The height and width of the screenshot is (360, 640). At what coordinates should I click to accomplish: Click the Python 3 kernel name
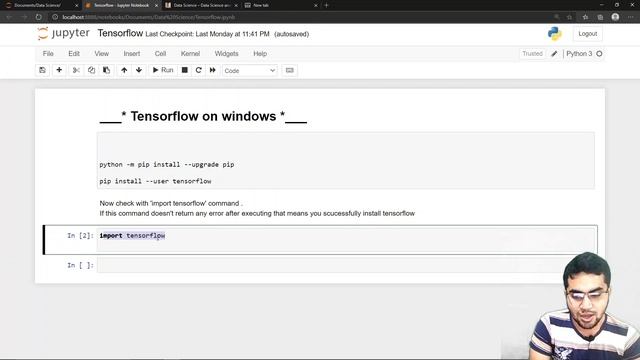[579, 53]
